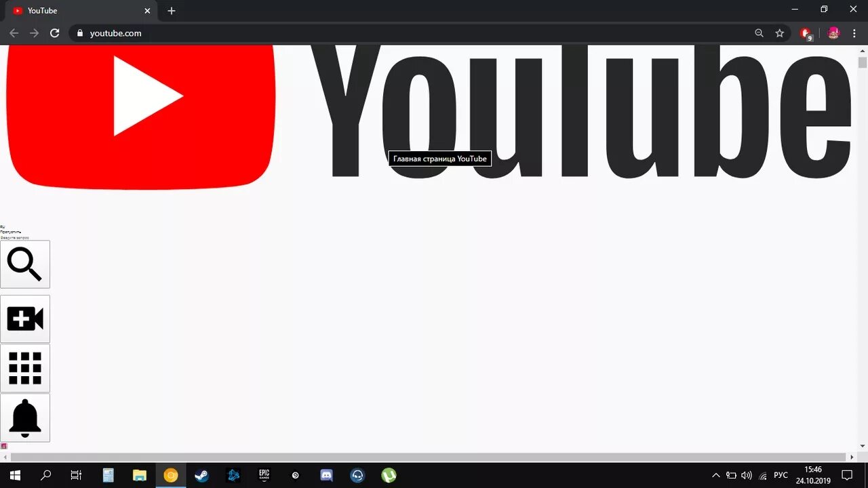Click the large YouTube wordmark text
The height and width of the screenshot is (488, 868).
(x=580, y=112)
